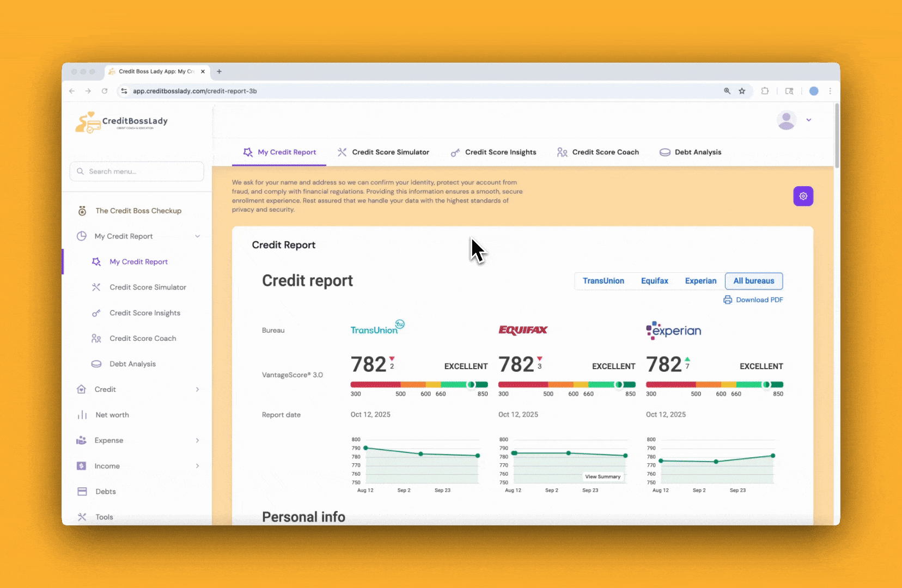Viewport: 902px width, 588px height.
Task: Click the CreditBossLady logo in the top corner
Action: coord(121,121)
